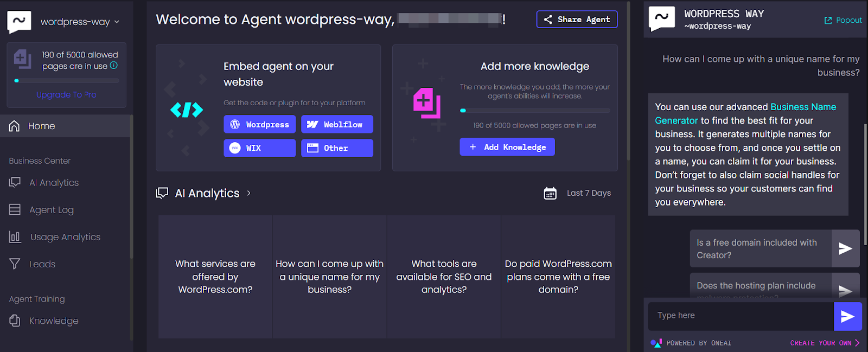
Task: Click the wordpress-way agent logo in sidebar
Action: (x=19, y=22)
